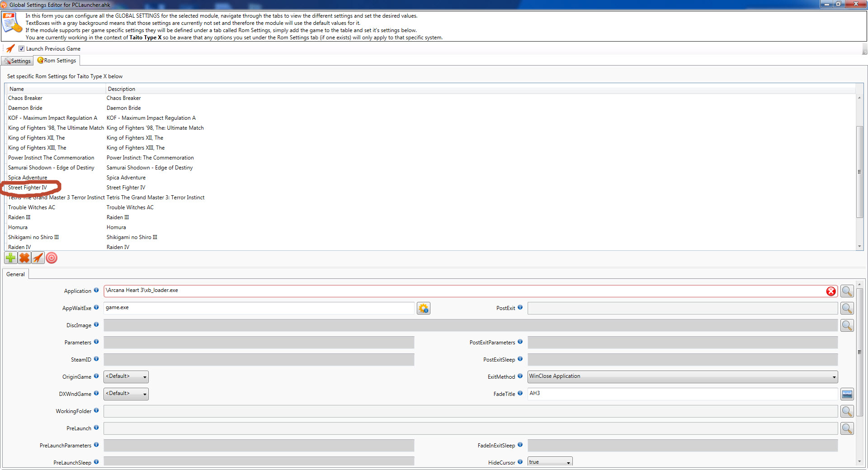Click the AppWaitExe input field
This screenshot has width=868, height=470.
tap(259, 308)
